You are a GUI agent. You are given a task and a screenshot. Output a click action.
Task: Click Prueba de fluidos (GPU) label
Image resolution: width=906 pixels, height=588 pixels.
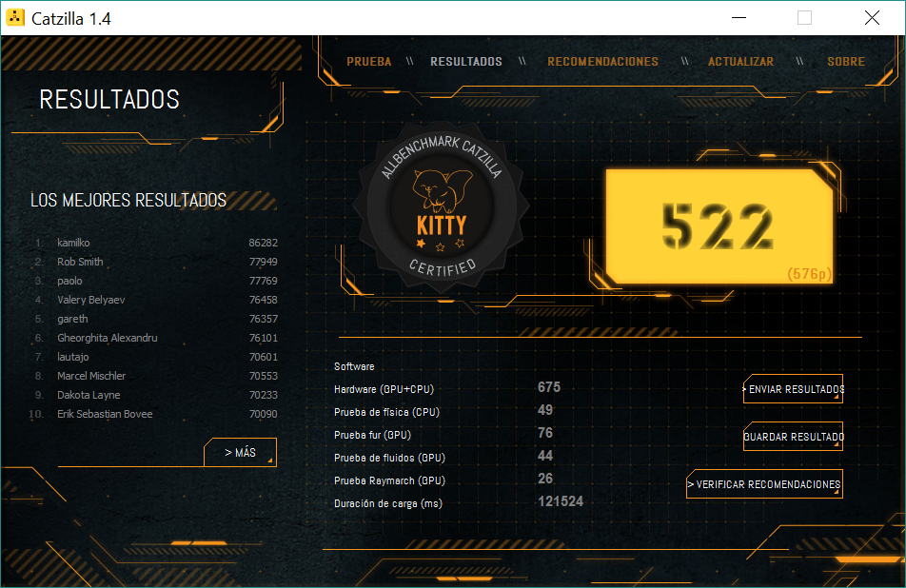389,458
